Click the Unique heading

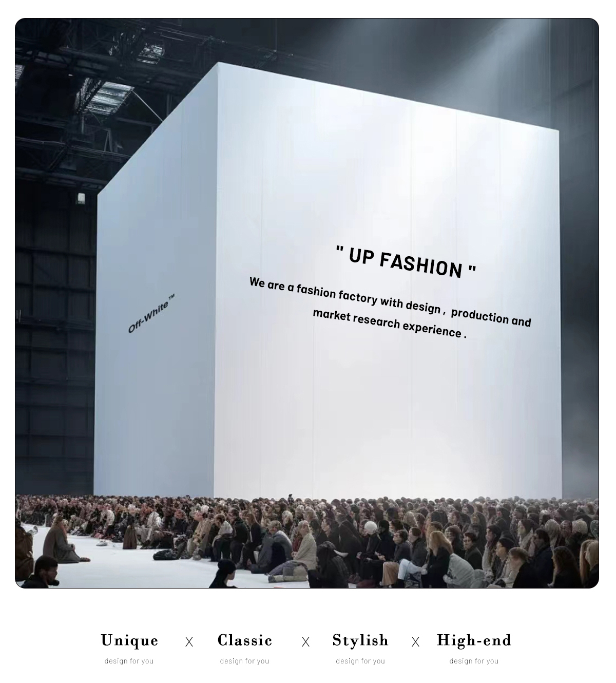click(x=129, y=640)
